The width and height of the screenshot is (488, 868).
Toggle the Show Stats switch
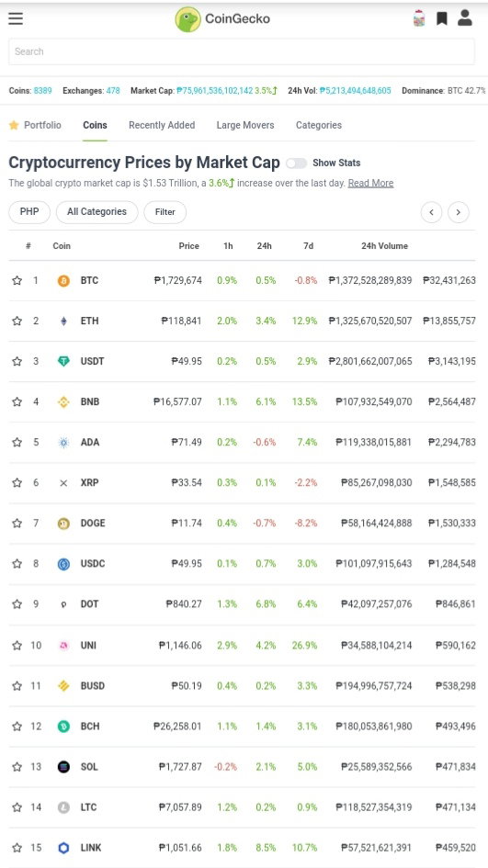[x=296, y=163]
